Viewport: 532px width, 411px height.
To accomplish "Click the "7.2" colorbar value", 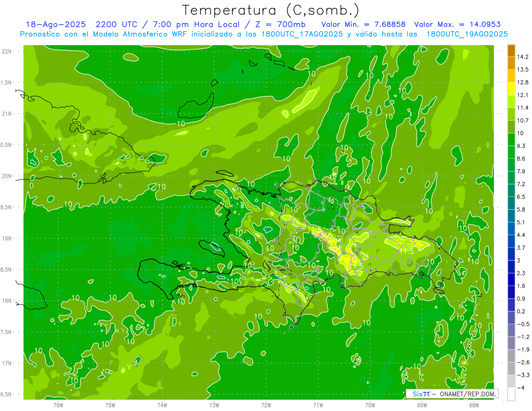I will coord(521,184).
